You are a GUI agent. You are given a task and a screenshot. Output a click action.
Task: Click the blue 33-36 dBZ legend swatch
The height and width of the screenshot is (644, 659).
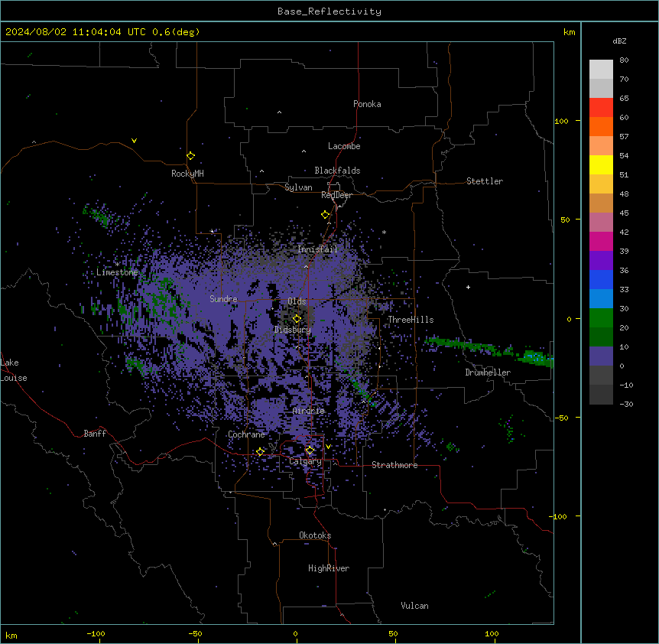tap(601, 279)
